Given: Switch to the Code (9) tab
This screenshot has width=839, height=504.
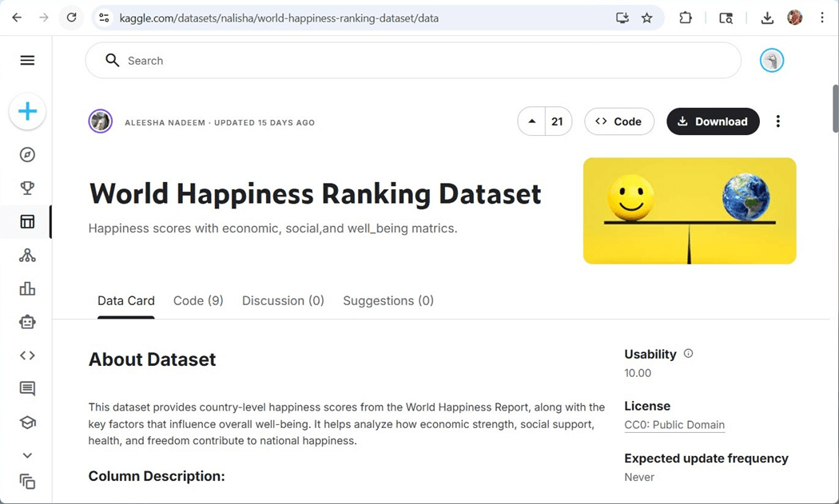Looking at the screenshot, I should click(198, 301).
